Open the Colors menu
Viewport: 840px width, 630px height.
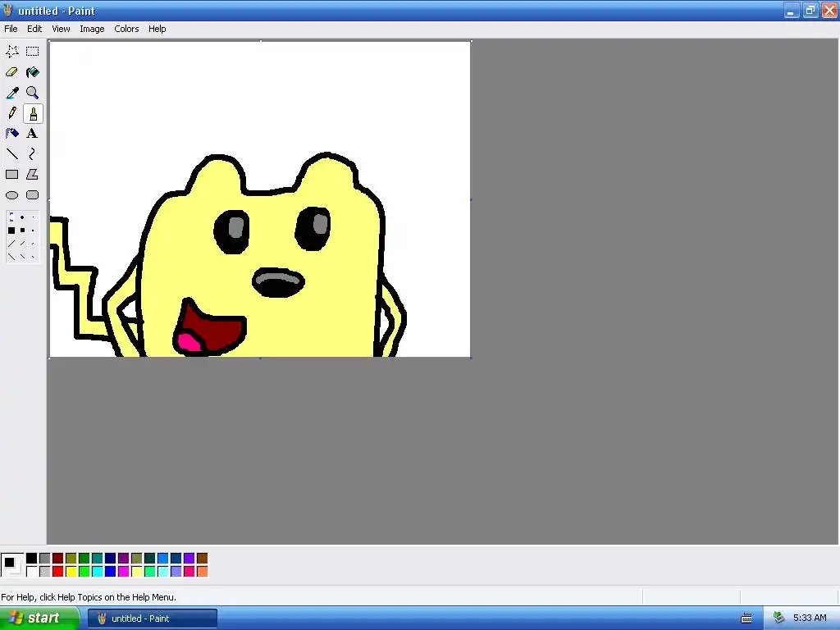coord(126,29)
